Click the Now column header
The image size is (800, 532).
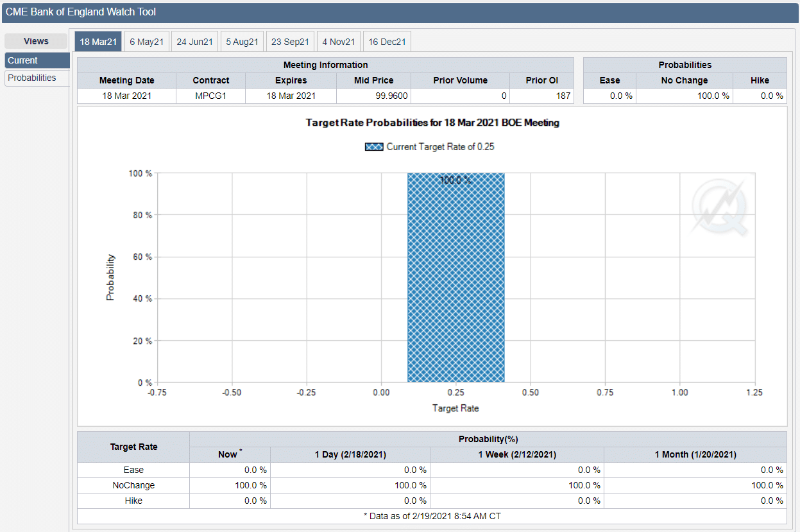(x=230, y=454)
